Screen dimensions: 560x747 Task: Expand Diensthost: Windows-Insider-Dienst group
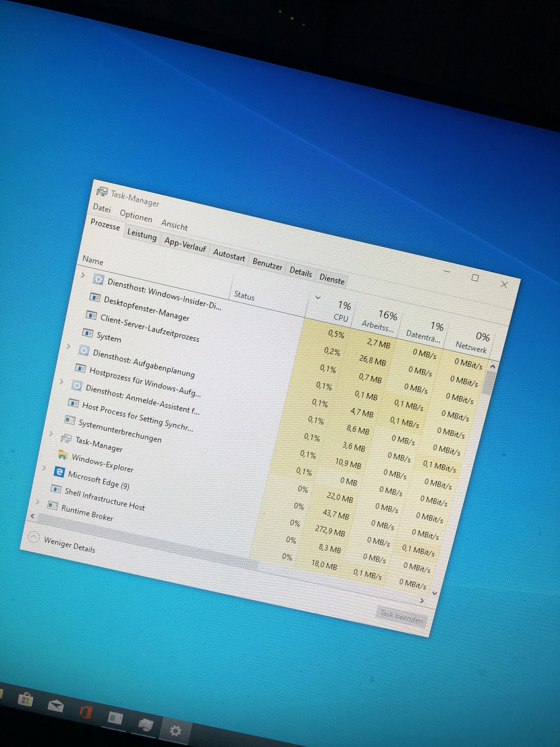[x=83, y=275]
